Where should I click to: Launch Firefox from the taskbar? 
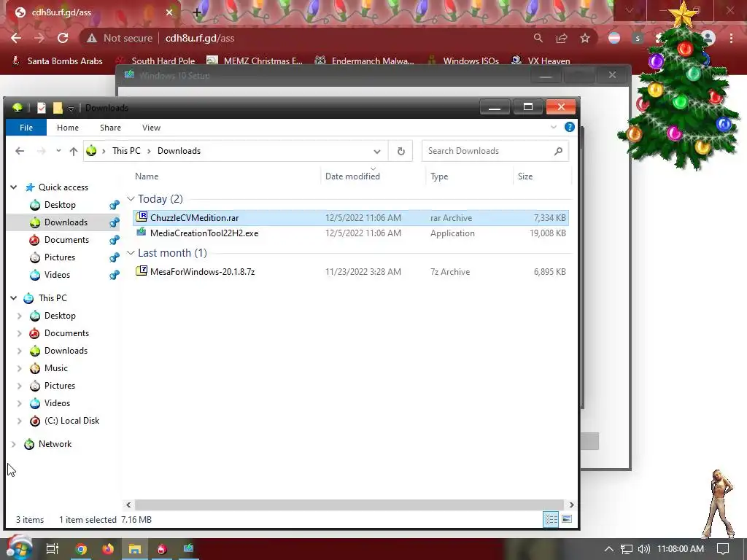tap(108, 548)
